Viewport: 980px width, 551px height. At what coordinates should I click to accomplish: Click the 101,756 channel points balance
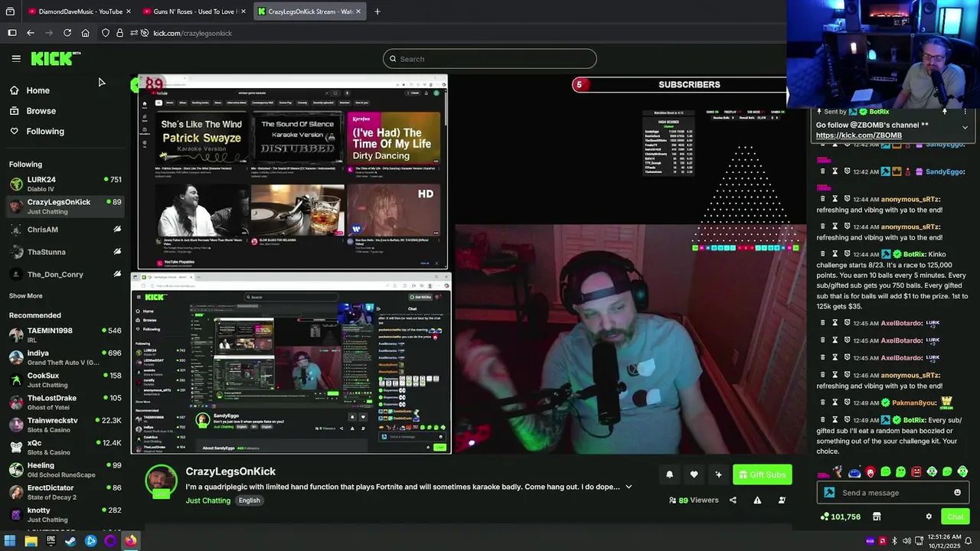coord(840,517)
